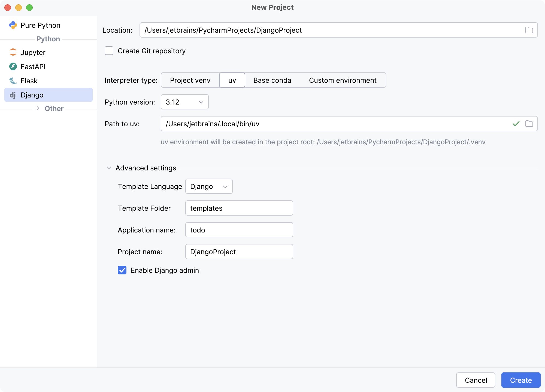Image resolution: width=545 pixels, height=392 pixels.
Task: Cancel the New Project dialog
Action: click(x=476, y=380)
